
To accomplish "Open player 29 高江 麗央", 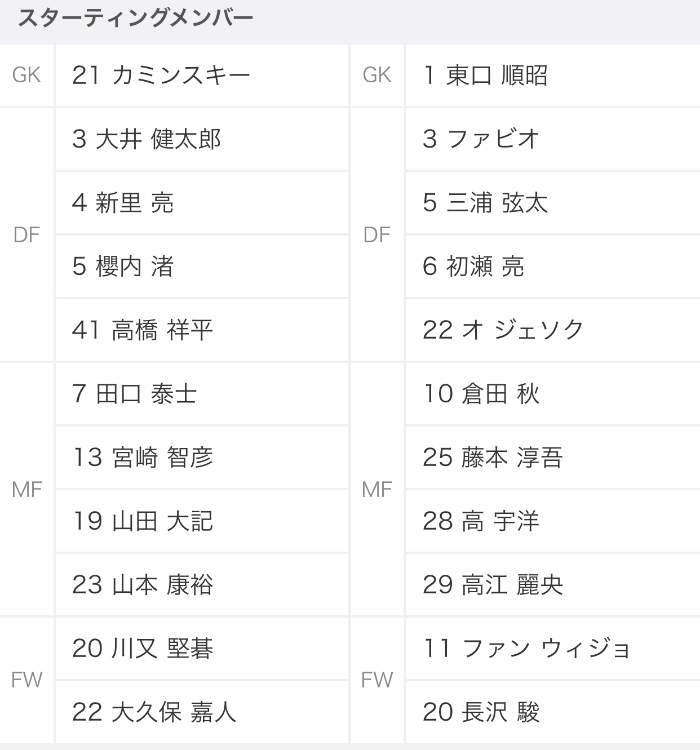I will (x=493, y=584).
